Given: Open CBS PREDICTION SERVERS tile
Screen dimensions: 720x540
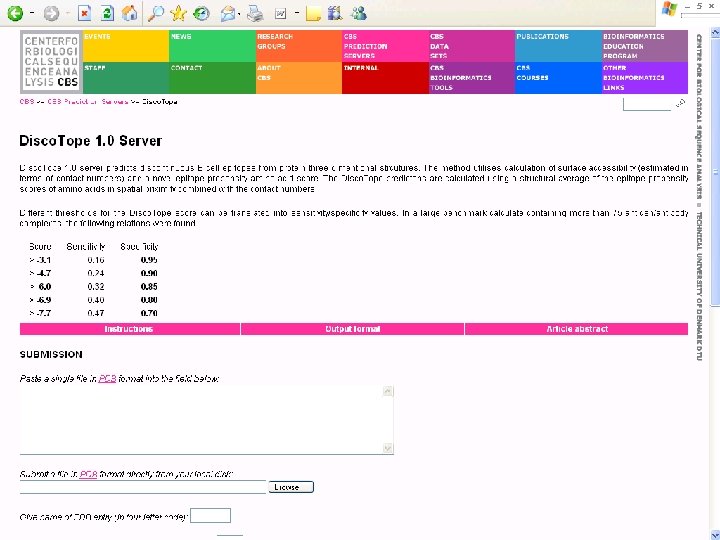Looking at the screenshot, I should pos(385,46).
